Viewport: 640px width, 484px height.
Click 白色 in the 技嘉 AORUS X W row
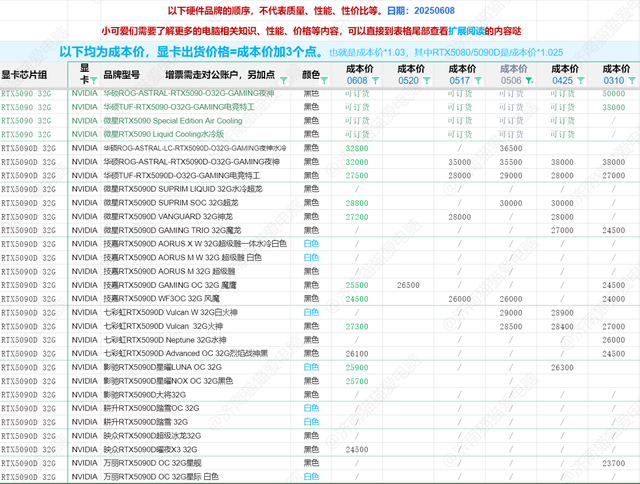[x=311, y=244]
